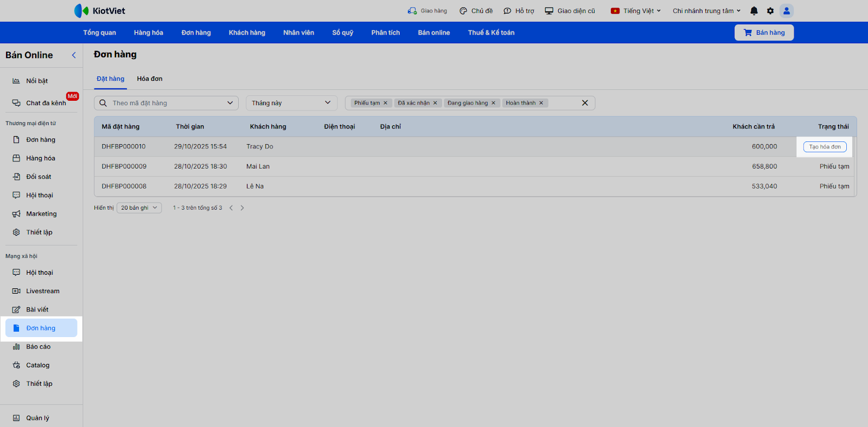Click the Catalog basket icon

(x=16, y=365)
